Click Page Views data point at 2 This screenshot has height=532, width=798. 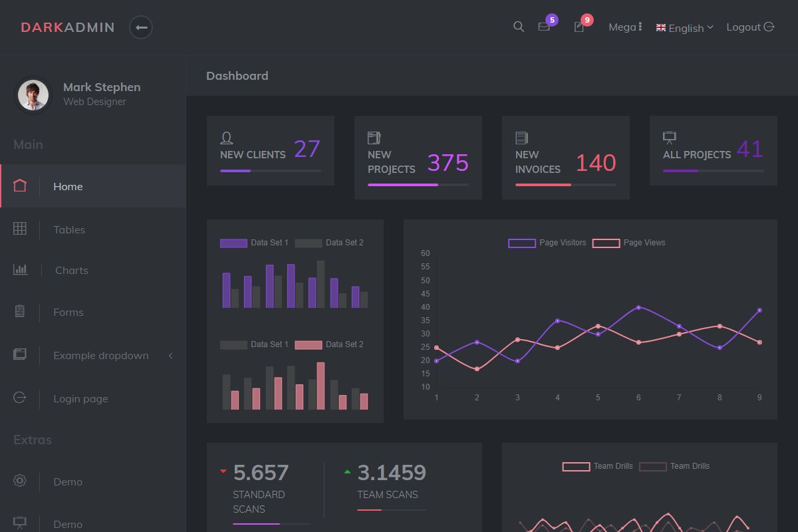pos(477,369)
